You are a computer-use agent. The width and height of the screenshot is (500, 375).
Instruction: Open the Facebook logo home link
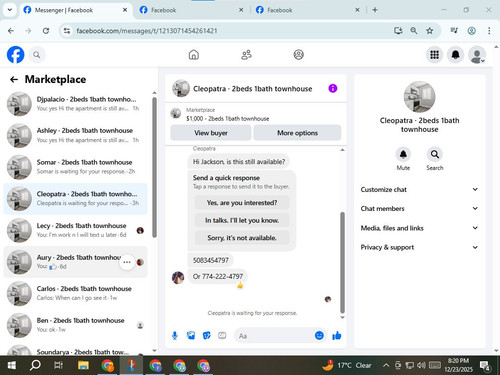tap(15, 55)
